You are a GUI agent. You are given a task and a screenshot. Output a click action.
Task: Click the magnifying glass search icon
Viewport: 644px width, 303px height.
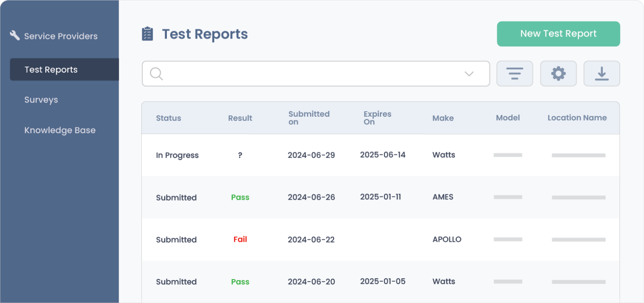[x=156, y=74]
